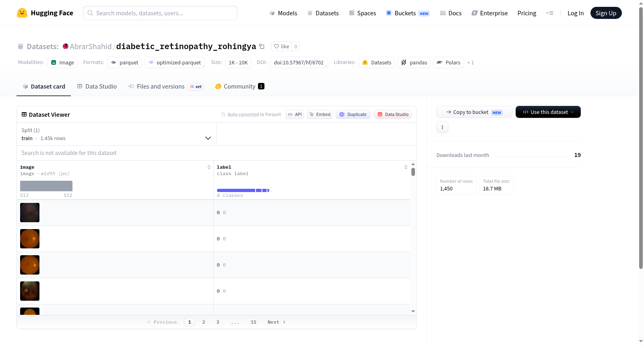
Task: Show additional libraries with +1
Action: coord(470,63)
